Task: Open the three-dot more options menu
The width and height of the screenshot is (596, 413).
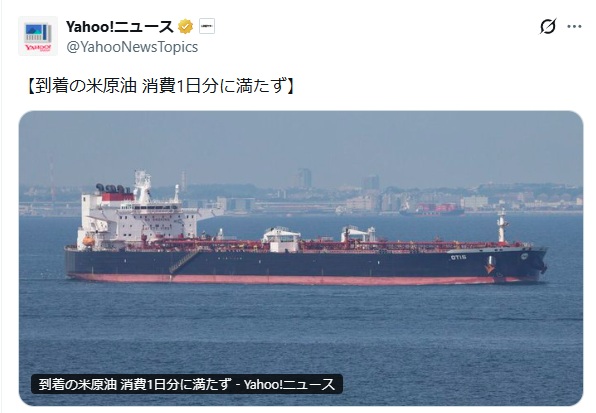Action: pos(574,27)
